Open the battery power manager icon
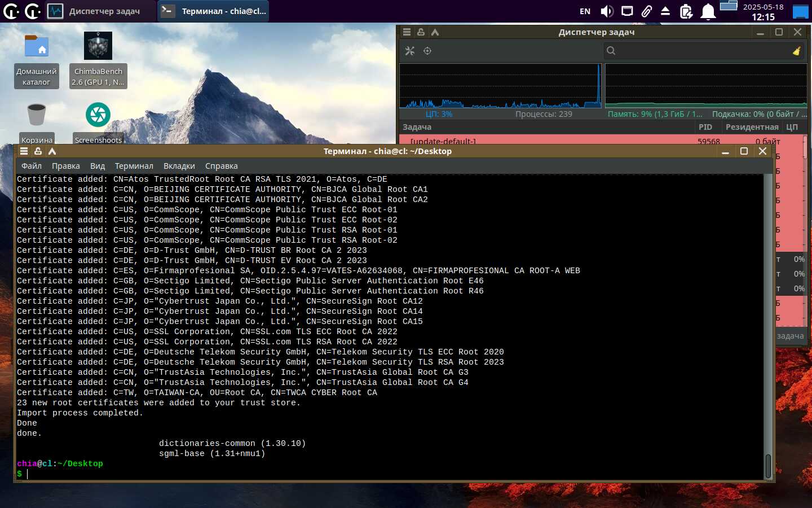This screenshot has width=812, height=508. tap(686, 11)
